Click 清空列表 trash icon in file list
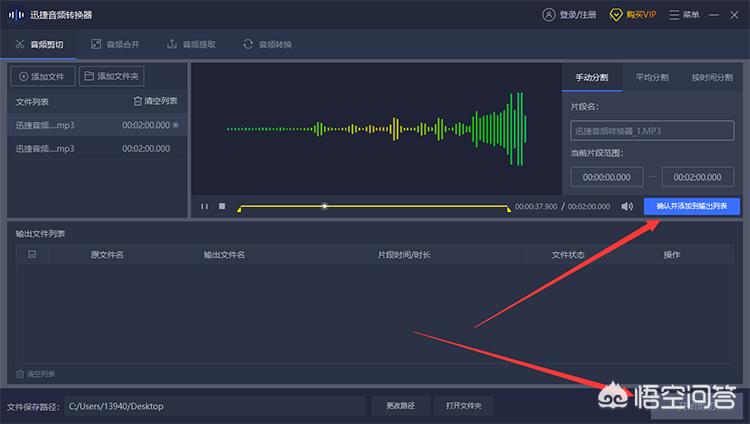This screenshot has height=424, width=750. click(138, 101)
